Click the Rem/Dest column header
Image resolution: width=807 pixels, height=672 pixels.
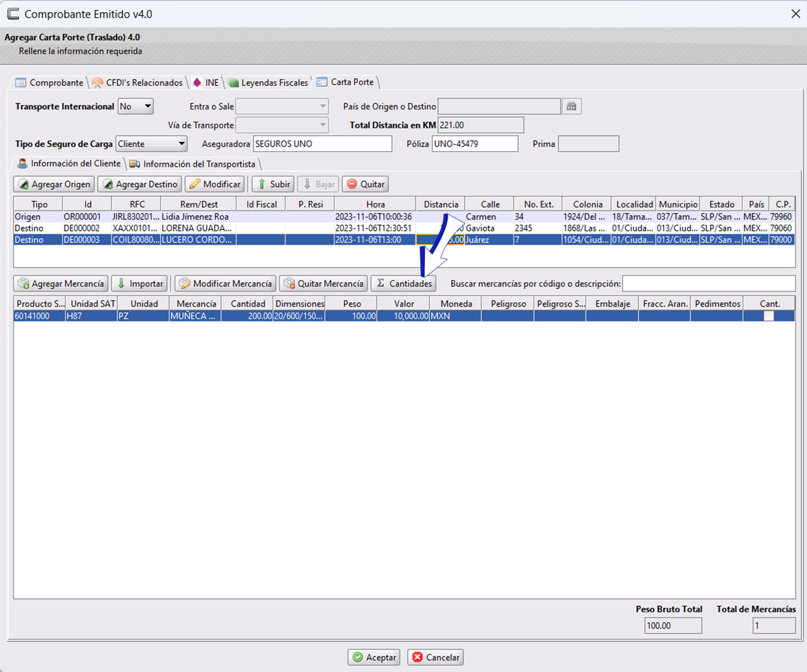coord(198,204)
